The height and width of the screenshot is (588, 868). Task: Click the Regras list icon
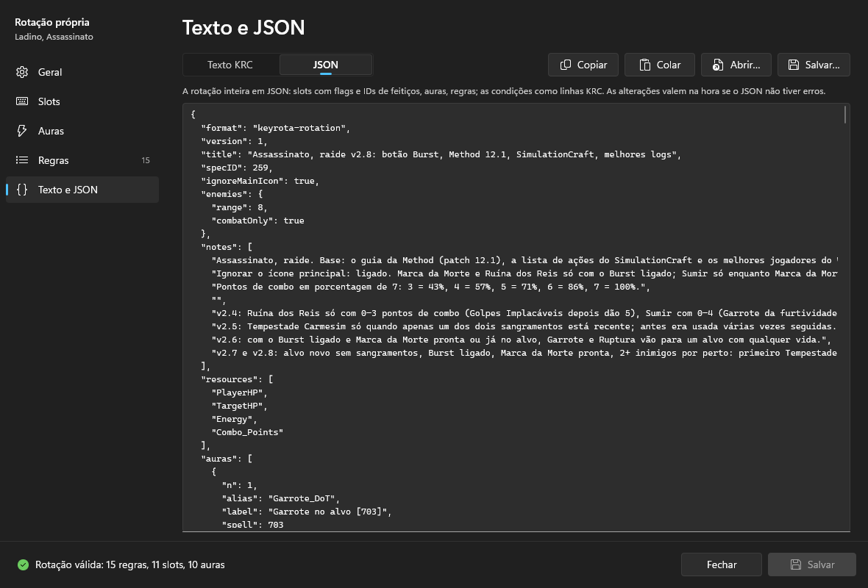22,159
